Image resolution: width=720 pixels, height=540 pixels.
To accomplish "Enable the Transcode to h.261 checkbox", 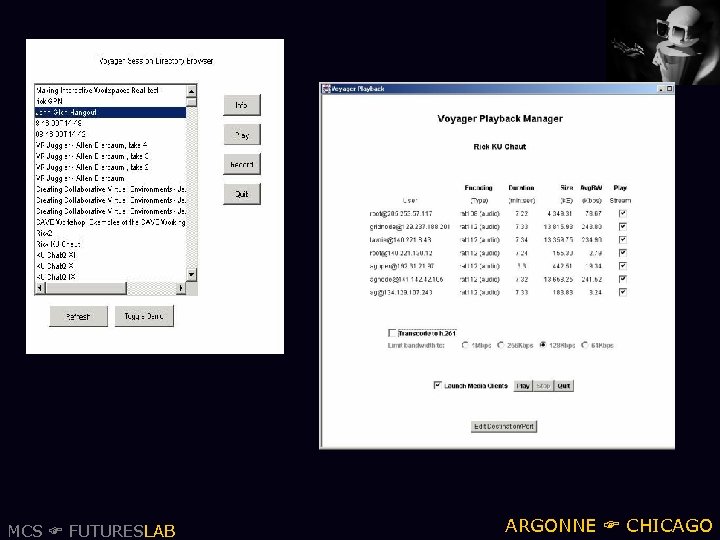I will [x=392, y=333].
